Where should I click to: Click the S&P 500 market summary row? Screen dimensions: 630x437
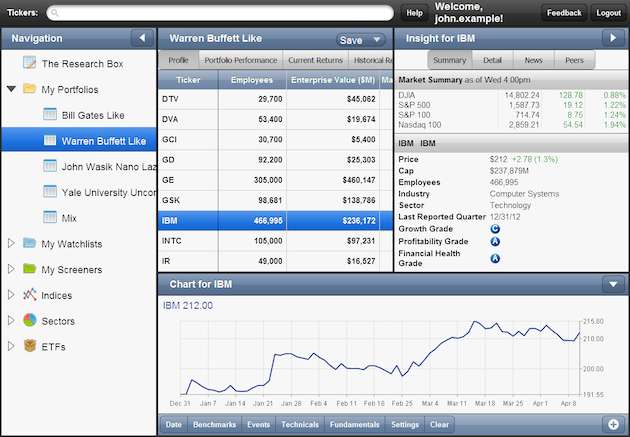pyautogui.click(x=512, y=105)
